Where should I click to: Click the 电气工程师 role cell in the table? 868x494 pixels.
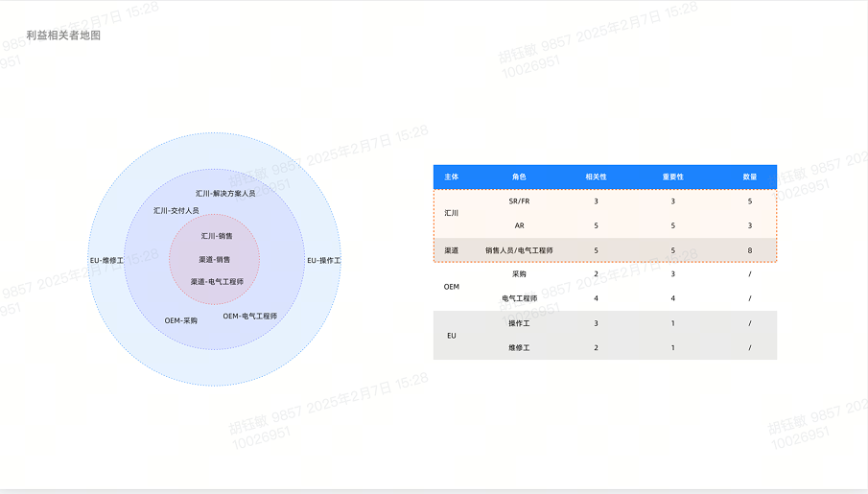[x=519, y=298]
